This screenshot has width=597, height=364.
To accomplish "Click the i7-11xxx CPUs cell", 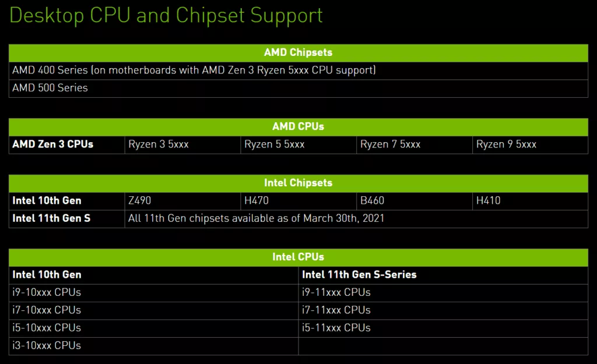I will click(x=444, y=311).
